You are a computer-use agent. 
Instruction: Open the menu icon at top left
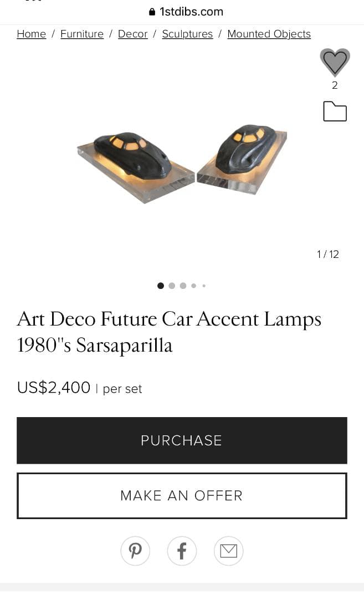(33, 3)
